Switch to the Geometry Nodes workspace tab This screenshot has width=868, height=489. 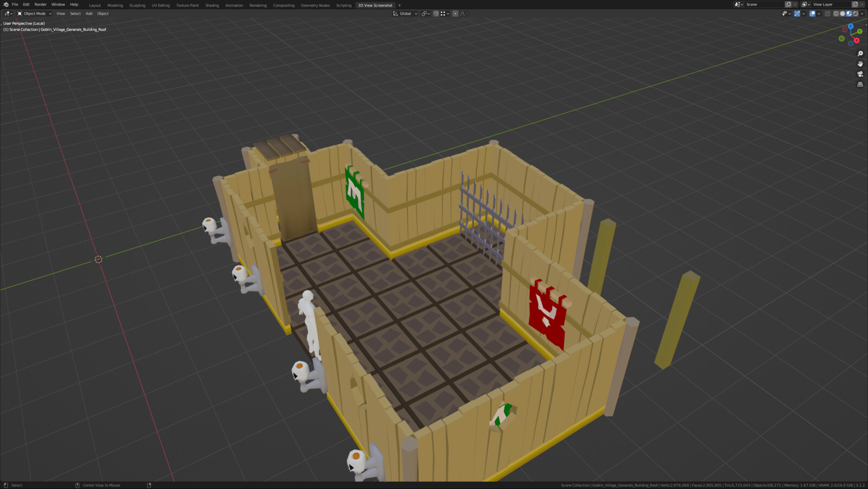click(315, 5)
